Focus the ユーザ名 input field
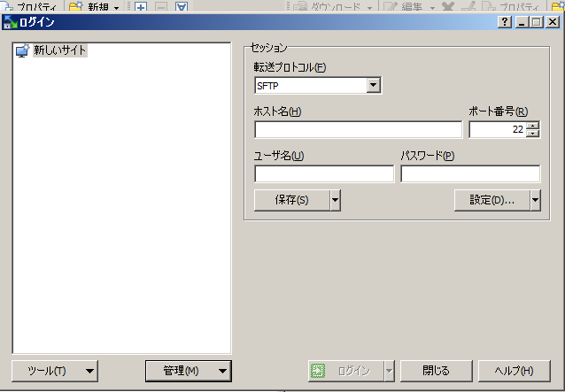The image size is (565, 392). pyautogui.click(x=324, y=173)
